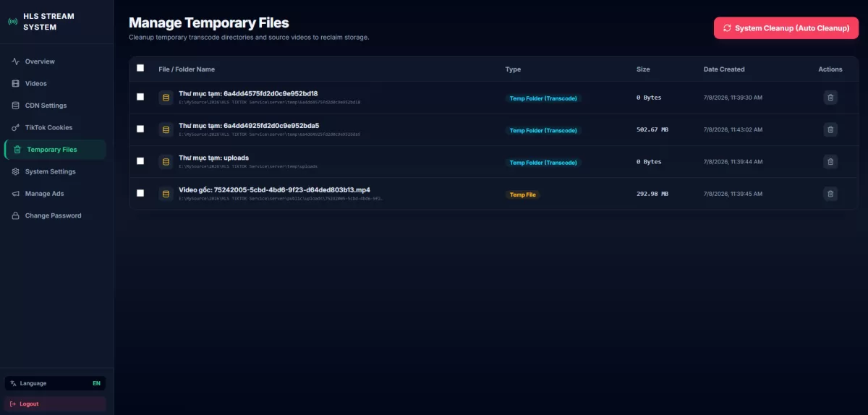
Task: Click the Temporary Files trash icon in sidebar
Action: [18, 150]
